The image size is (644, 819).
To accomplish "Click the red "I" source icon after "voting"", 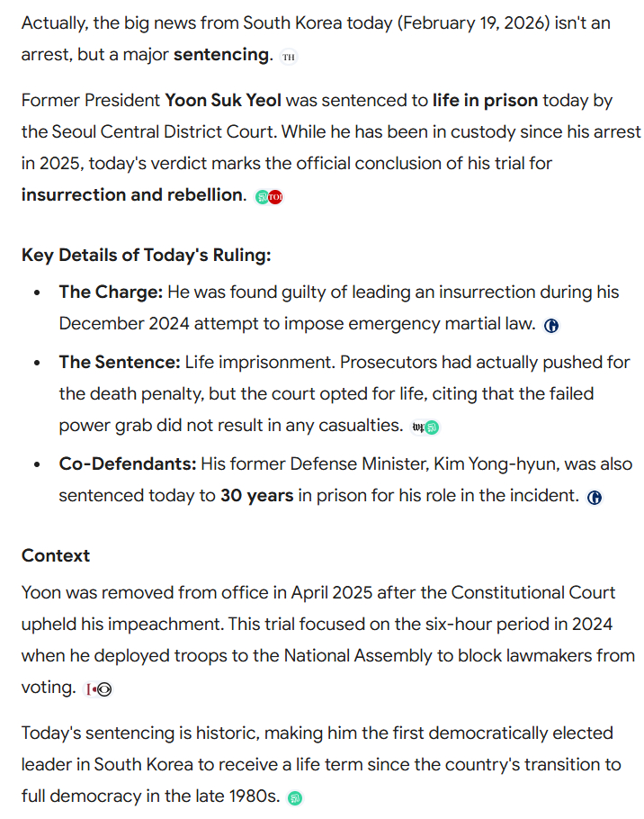I will (90, 689).
